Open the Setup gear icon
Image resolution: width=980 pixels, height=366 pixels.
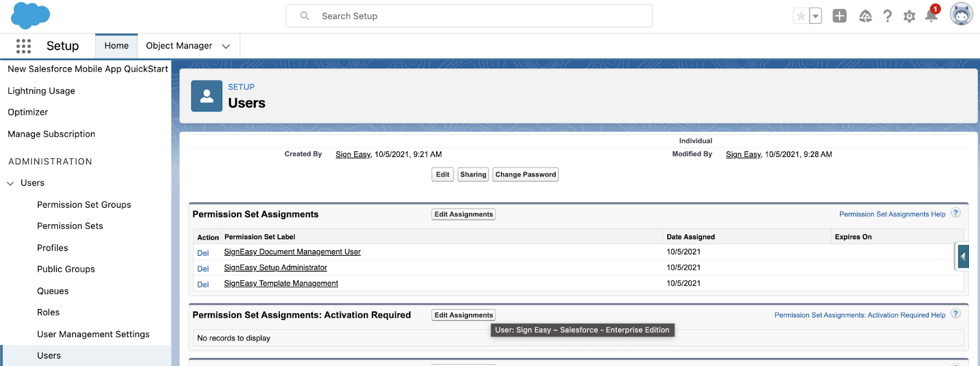coord(910,17)
